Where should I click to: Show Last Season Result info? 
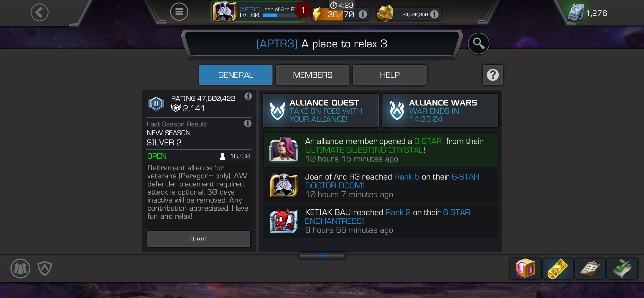coord(248,123)
